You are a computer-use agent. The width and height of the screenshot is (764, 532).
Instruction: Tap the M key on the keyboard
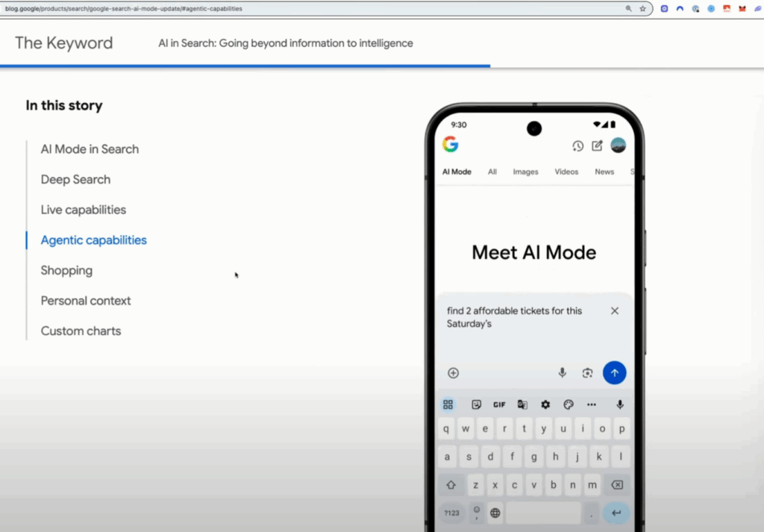click(592, 485)
